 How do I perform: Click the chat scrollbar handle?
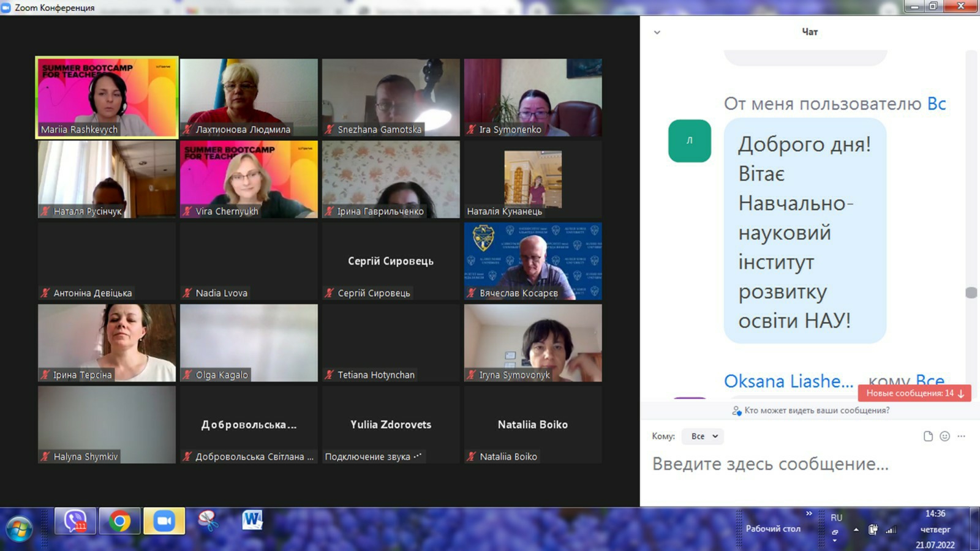(x=971, y=293)
